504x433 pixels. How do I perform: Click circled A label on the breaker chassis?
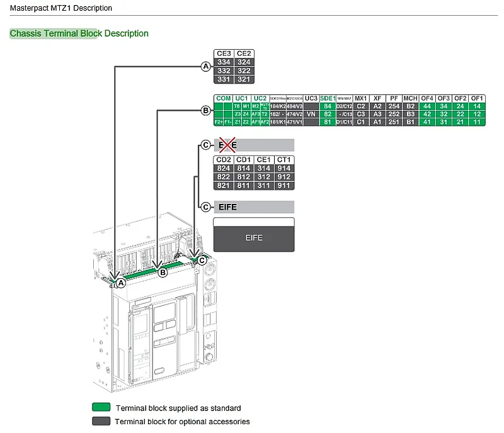click(x=121, y=283)
